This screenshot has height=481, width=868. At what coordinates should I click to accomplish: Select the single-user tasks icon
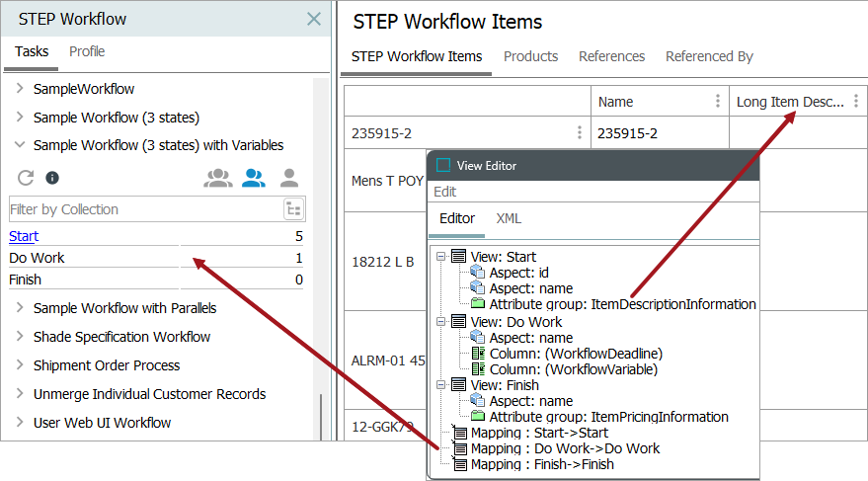pos(289,178)
